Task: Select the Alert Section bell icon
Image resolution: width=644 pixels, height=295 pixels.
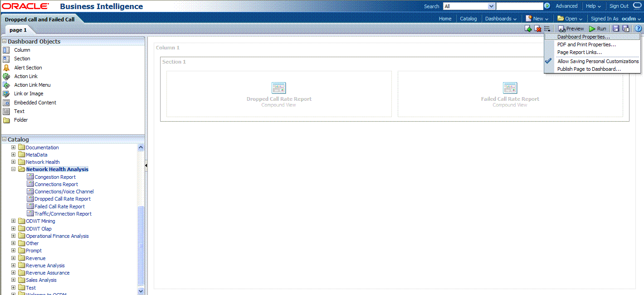Action: (6, 68)
